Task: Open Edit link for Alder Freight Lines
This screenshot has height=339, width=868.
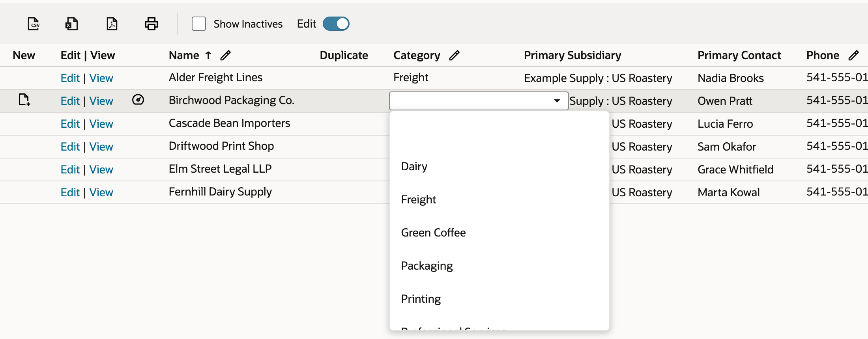Action: tap(70, 78)
